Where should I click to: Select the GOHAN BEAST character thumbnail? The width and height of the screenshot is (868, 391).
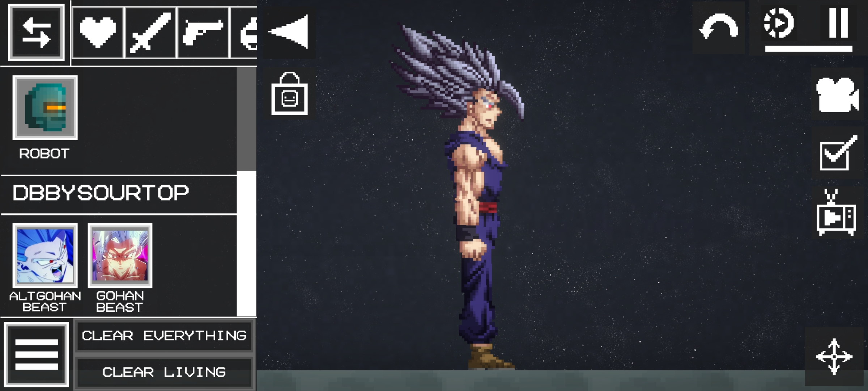(x=120, y=255)
